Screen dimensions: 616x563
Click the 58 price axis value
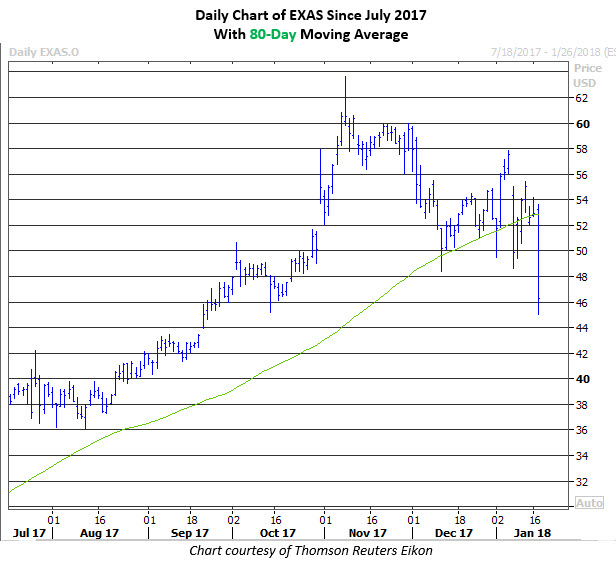coord(582,149)
